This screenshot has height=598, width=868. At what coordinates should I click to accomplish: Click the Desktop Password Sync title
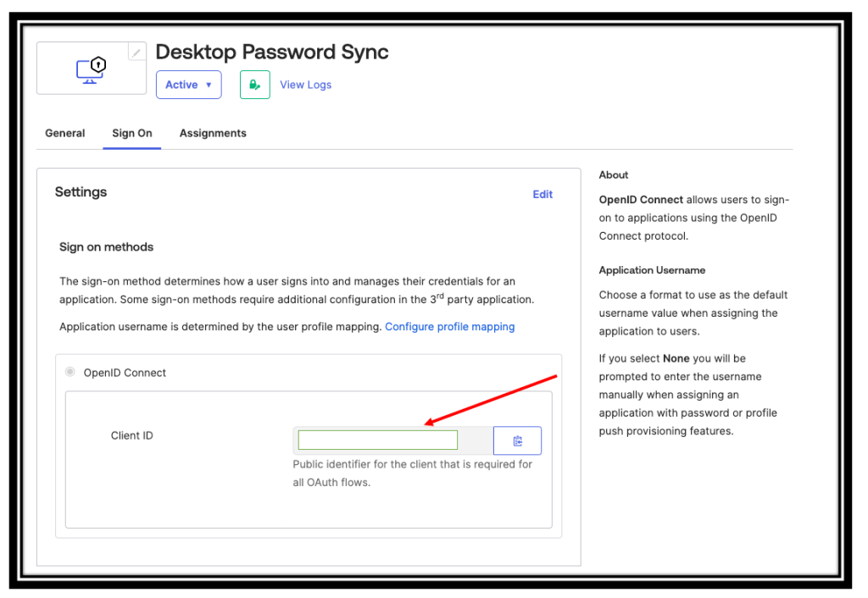point(272,52)
